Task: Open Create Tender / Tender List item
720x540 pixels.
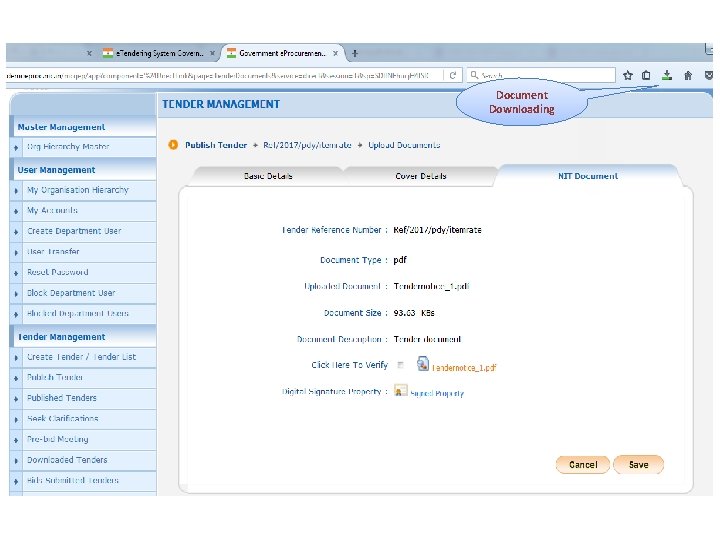Action: click(x=81, y=357)
